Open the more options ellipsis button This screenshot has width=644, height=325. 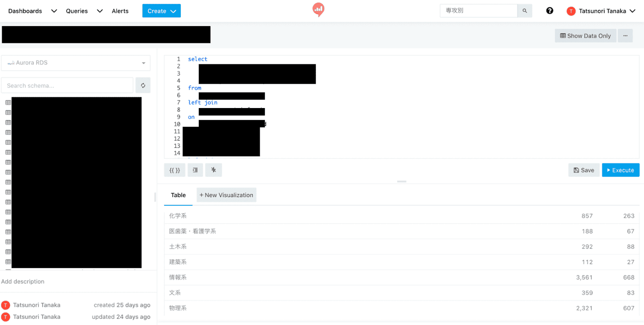pyautogui.click(x=625, y=36)
